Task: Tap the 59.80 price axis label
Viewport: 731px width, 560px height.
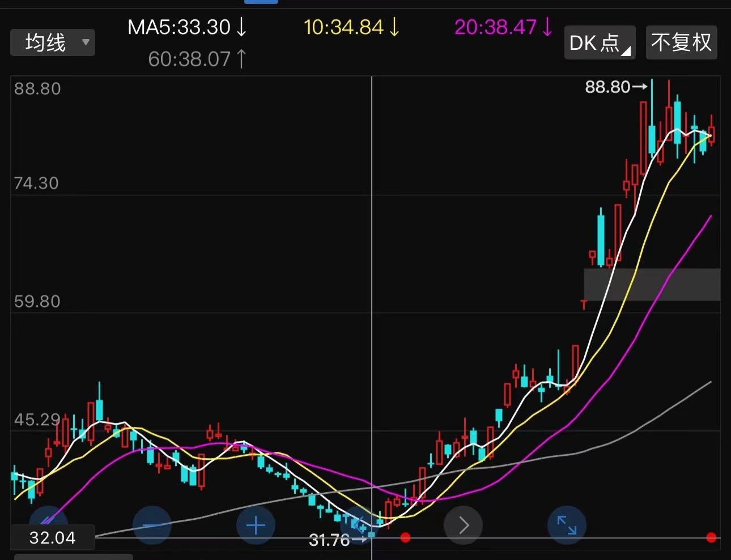Action: tap(37, 301)
